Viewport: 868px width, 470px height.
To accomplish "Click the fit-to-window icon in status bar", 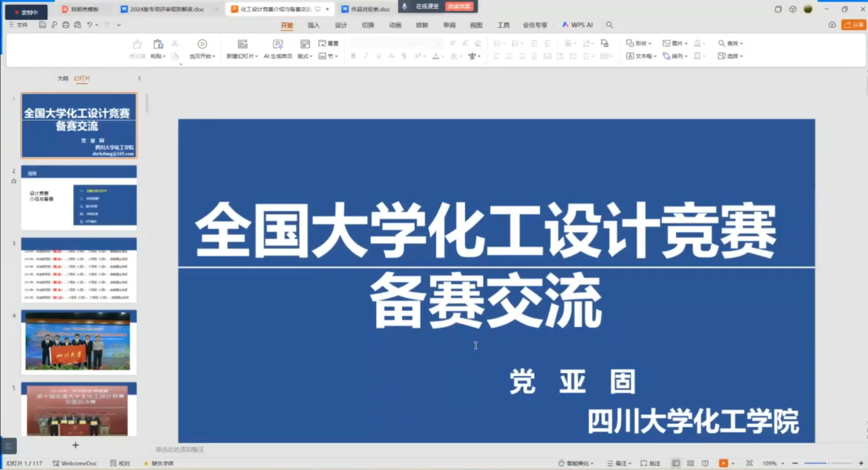I will (x=749, y=463).
